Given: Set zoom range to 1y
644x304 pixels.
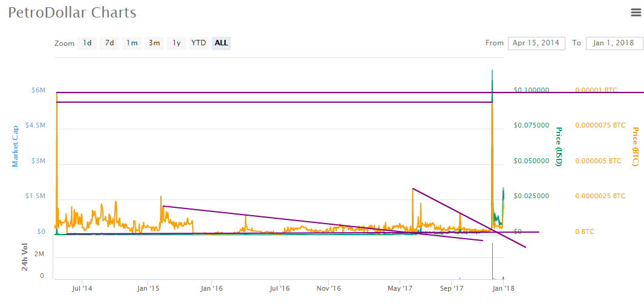Looking at the screenshot, I should [176, 43].
